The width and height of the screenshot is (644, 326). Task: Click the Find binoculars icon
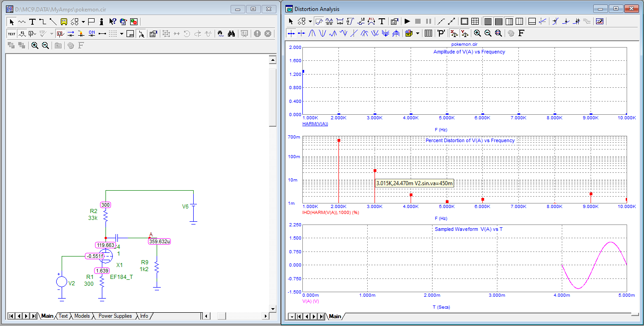pos(231,33)
